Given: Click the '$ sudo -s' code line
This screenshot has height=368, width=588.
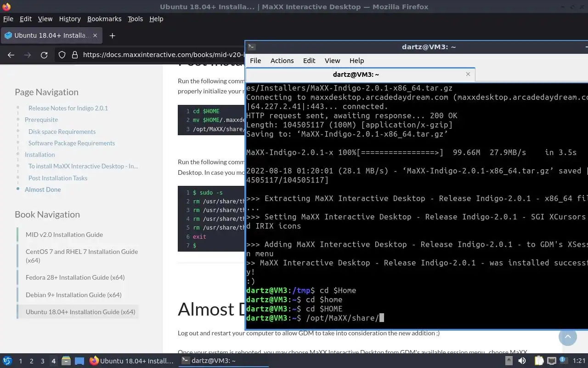Looking at the screenshot, I should tap(208, 193).
